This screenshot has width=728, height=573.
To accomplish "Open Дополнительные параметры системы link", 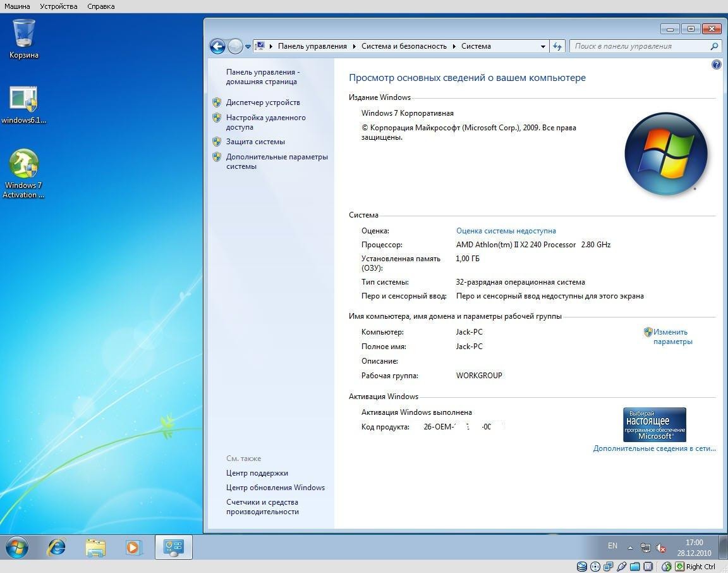I will pos(277,161).
